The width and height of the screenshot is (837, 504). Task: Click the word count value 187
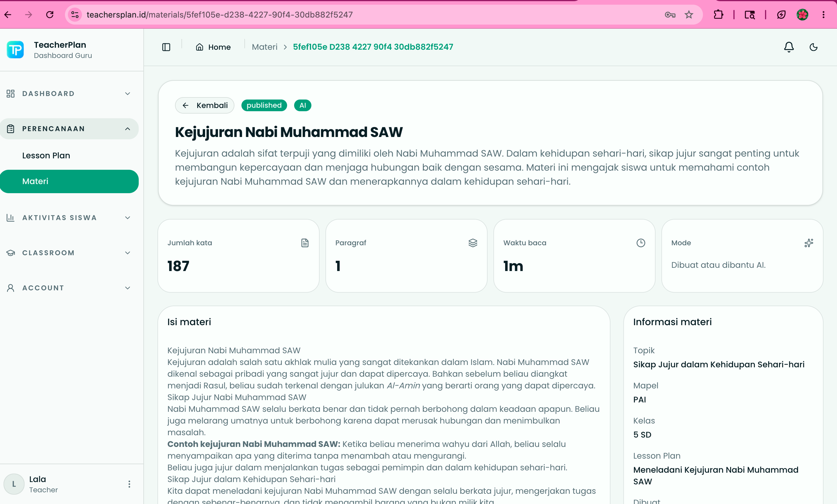point(178,266)
